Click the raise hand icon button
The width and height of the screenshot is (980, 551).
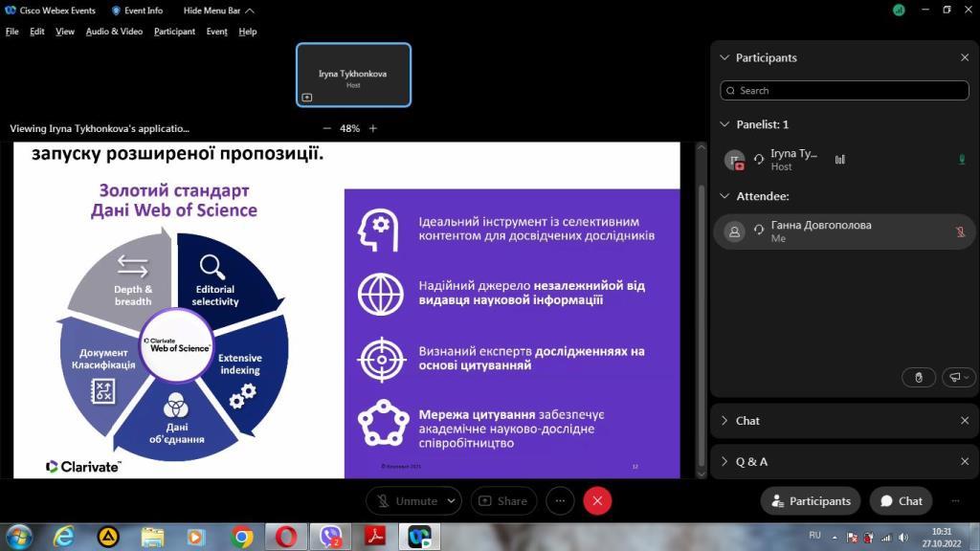[x=919, y=378]
